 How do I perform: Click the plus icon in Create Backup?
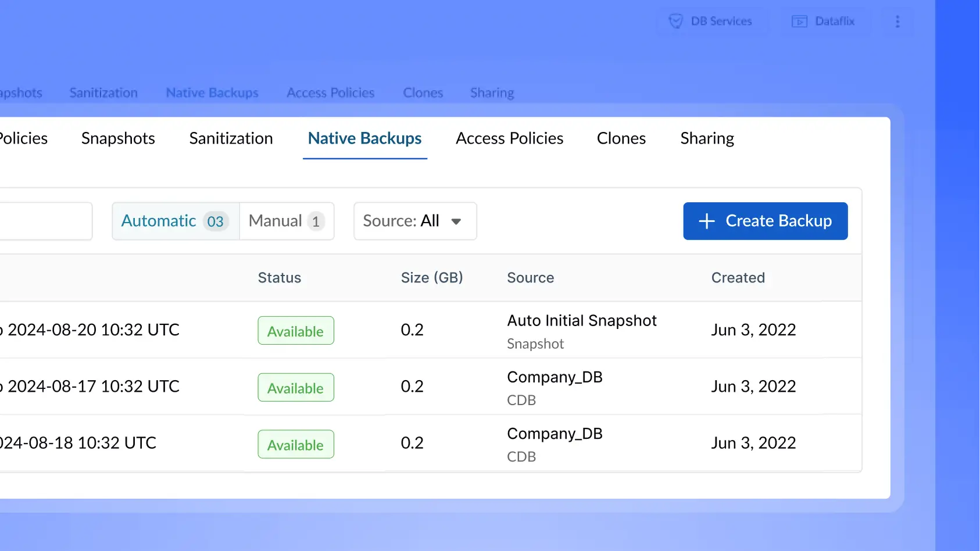coord(706,221)
